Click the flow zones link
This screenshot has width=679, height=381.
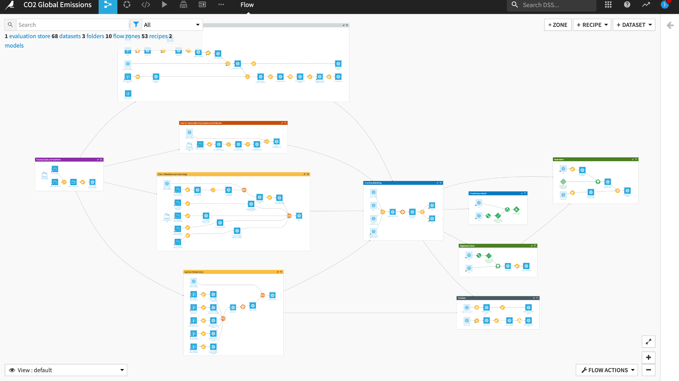126,36
